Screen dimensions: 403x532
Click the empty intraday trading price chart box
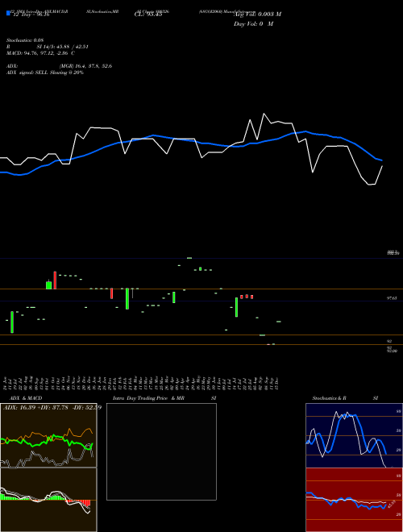pos(161,451)
